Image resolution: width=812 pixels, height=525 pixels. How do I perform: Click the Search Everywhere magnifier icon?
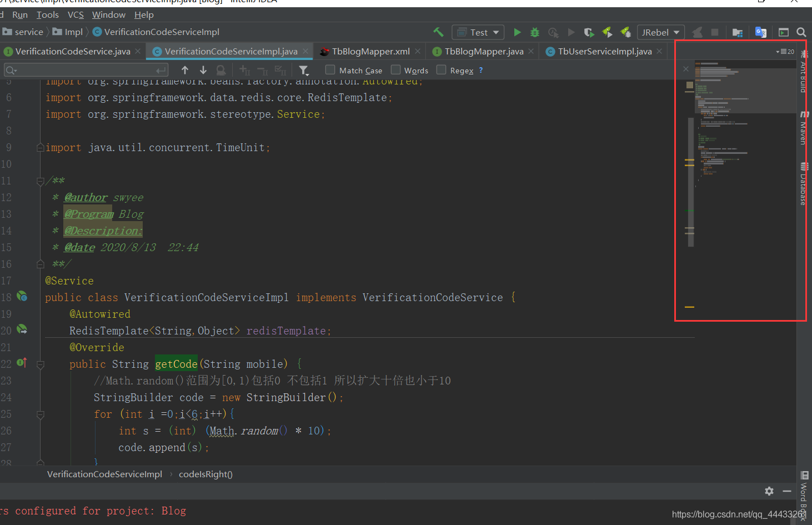coord(801,32)
